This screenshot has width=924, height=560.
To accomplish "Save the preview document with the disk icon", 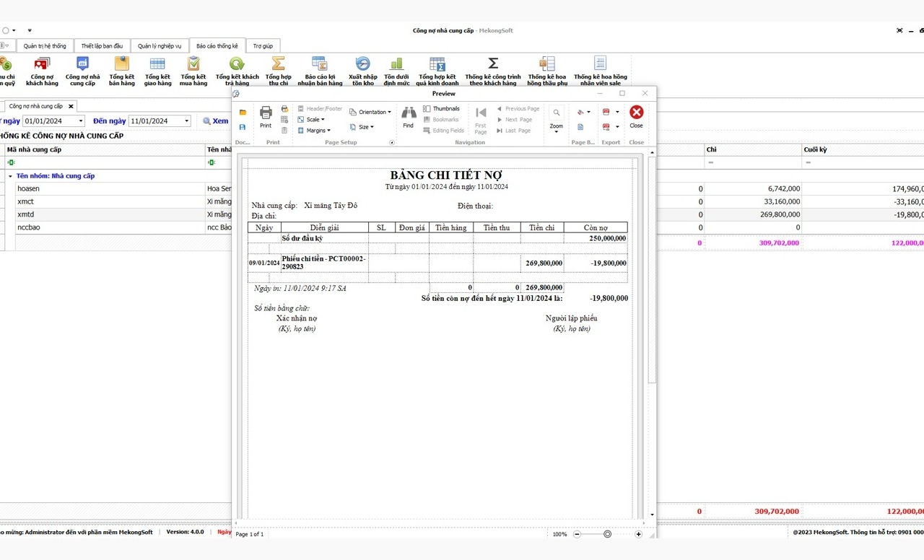I will [243, 127].
